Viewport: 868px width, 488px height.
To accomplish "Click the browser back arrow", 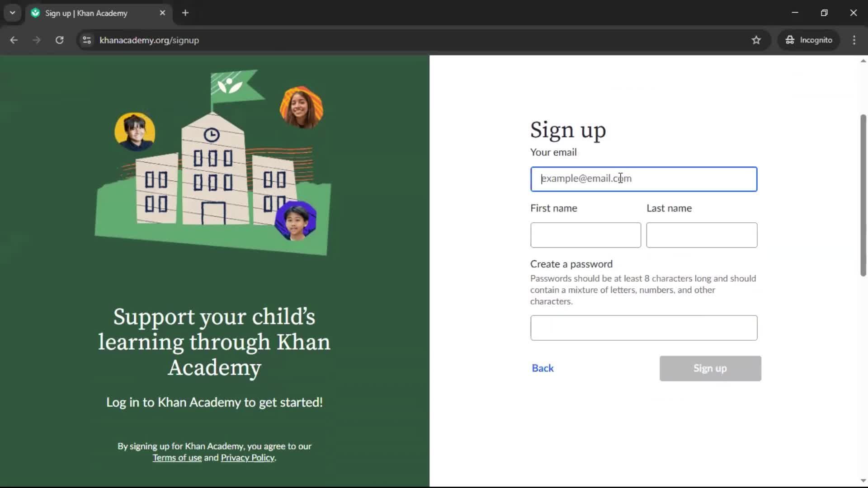I will point(14,40).
